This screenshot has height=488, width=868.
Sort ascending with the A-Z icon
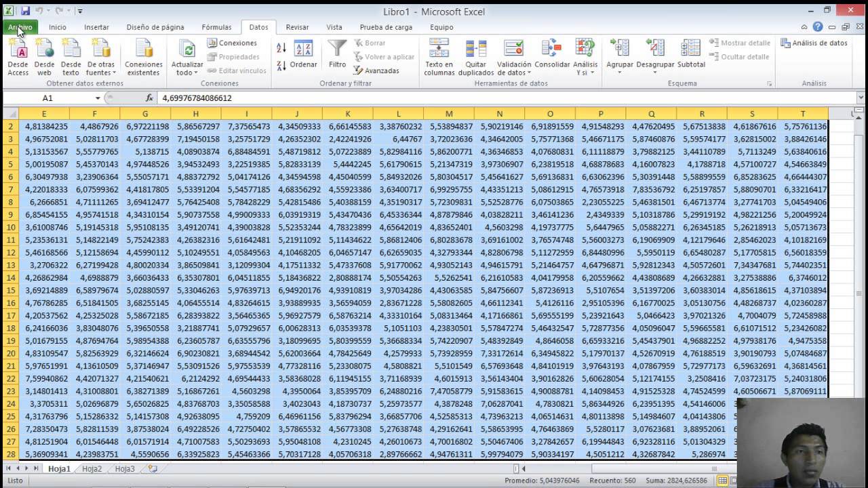pos(281,48)
